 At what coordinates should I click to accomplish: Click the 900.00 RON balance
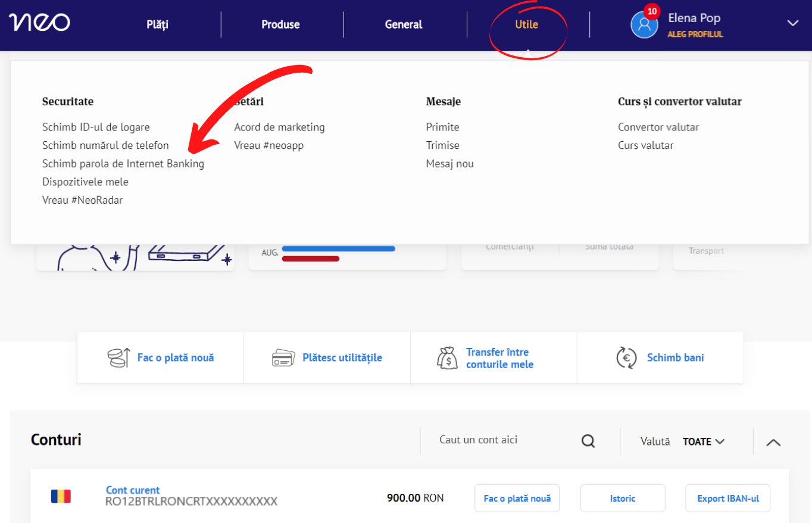416,498
